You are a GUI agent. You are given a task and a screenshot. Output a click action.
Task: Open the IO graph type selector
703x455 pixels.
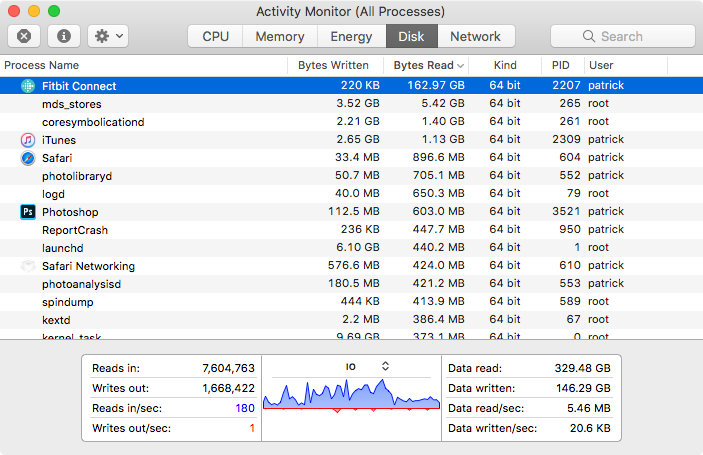coord(385,366)
